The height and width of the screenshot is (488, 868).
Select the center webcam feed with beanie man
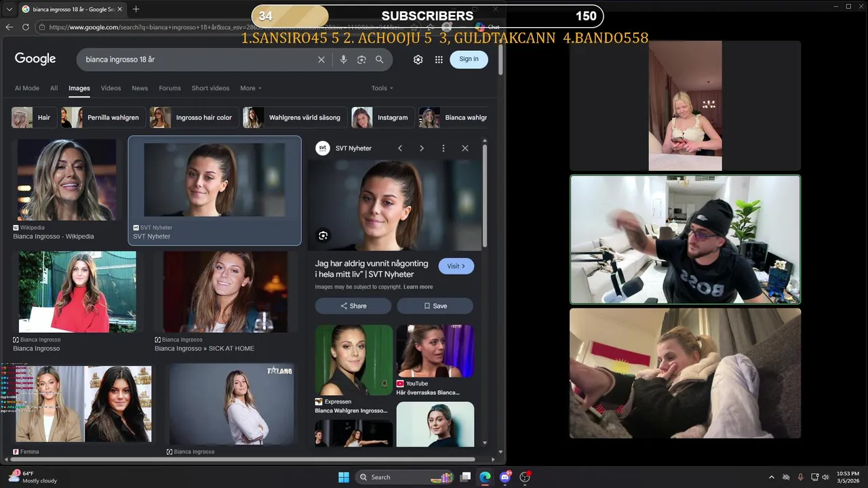pos(685,239)
